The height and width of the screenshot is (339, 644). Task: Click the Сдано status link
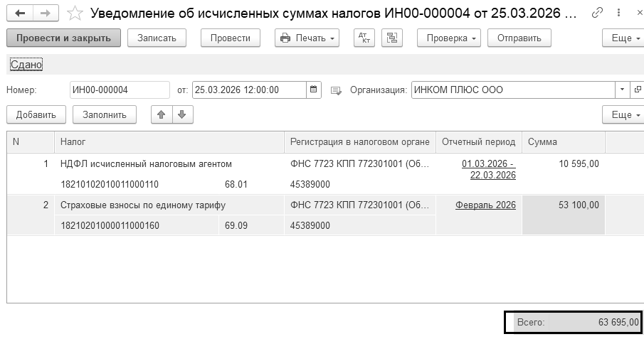tap(26, 65)
